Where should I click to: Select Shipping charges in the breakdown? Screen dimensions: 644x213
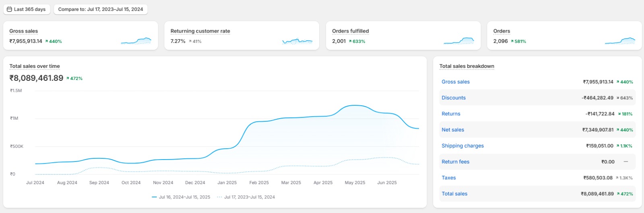click(462, 146)
